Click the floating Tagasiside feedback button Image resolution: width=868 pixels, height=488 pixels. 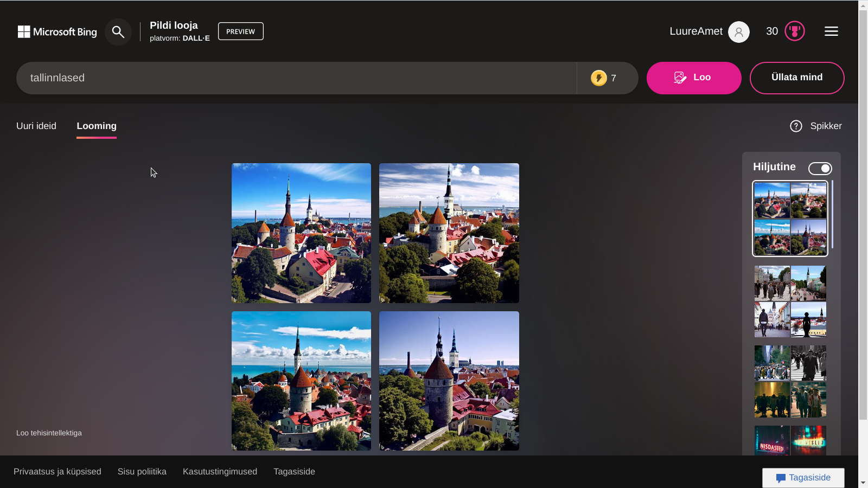click(803, 478)
